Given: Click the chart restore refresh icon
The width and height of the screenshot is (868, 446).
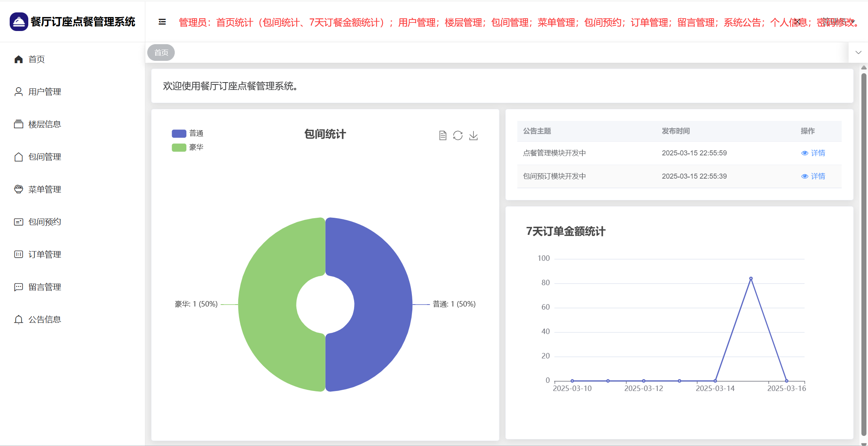Looking at the screenshot, I should 458,136.
